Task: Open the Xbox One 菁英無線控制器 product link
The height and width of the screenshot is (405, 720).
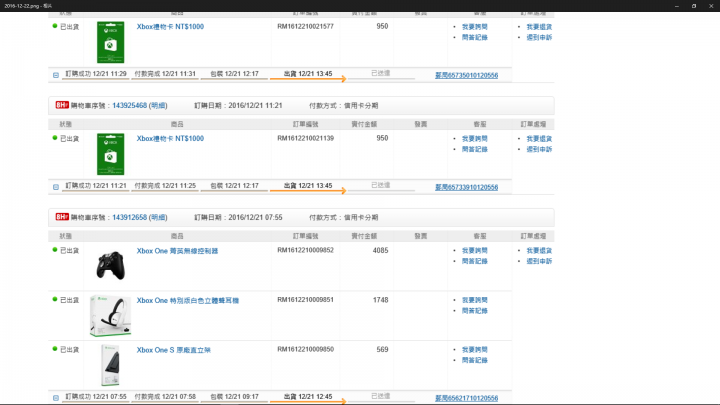Action: (x=177, y=251)
